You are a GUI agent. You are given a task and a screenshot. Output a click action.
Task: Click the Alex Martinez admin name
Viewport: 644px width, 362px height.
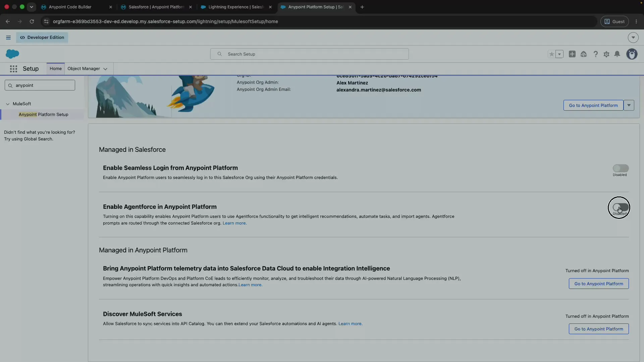tap(352, 83)
